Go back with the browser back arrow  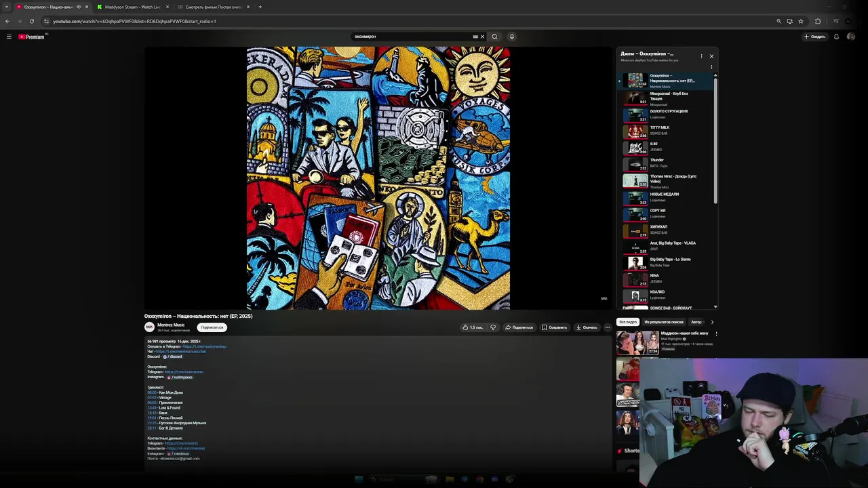coord(7,21)
